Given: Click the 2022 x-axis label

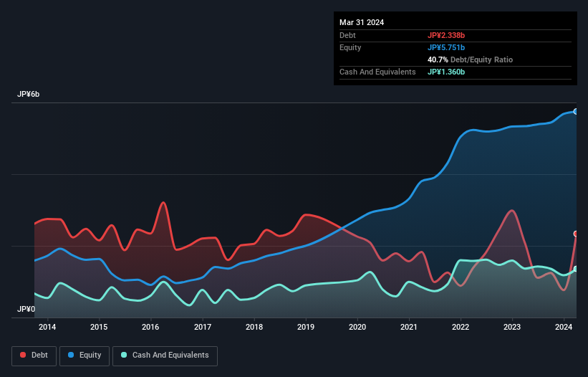Looking at the screenshot, I should pos(461,328).
